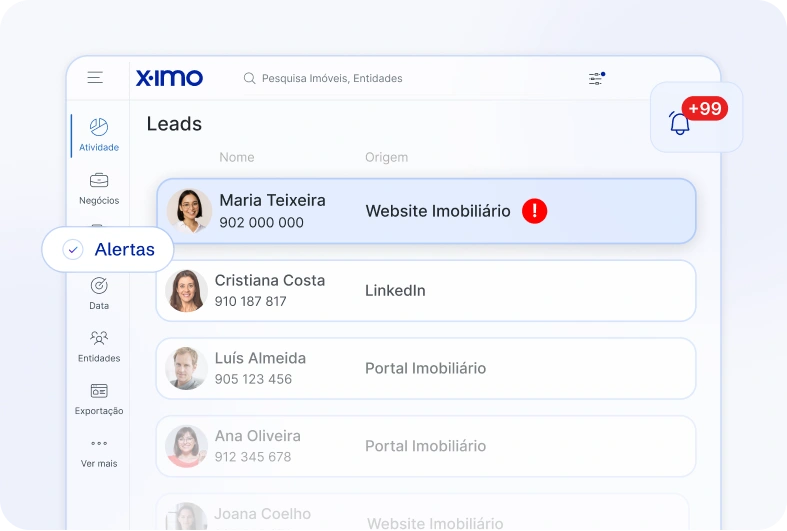Viewport: 787px width, 531px height.
Task: Select the Entidades sidebar label
Action: pos(99,358)
